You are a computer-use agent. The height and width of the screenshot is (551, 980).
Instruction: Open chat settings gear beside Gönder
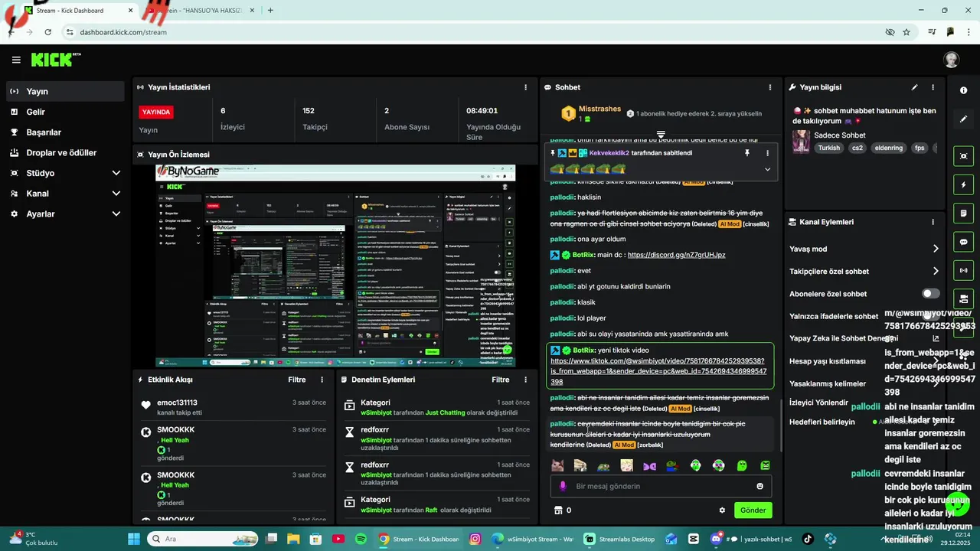click(721, 510)
